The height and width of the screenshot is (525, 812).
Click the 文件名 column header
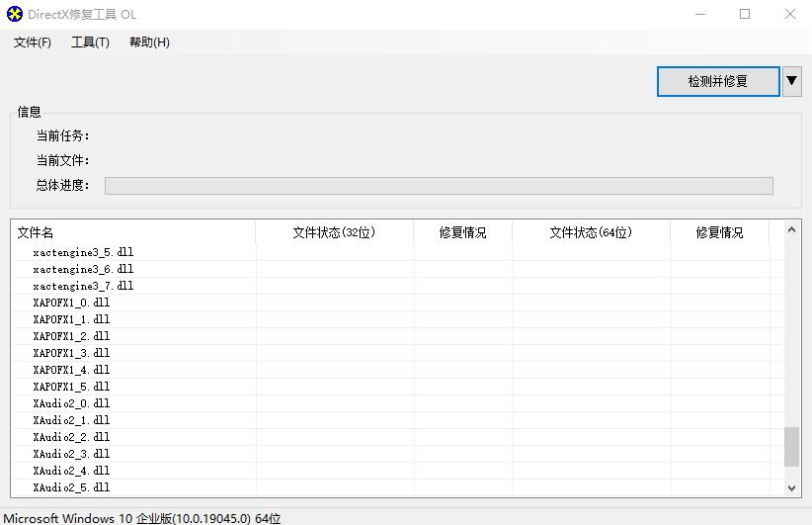point(132,232)
